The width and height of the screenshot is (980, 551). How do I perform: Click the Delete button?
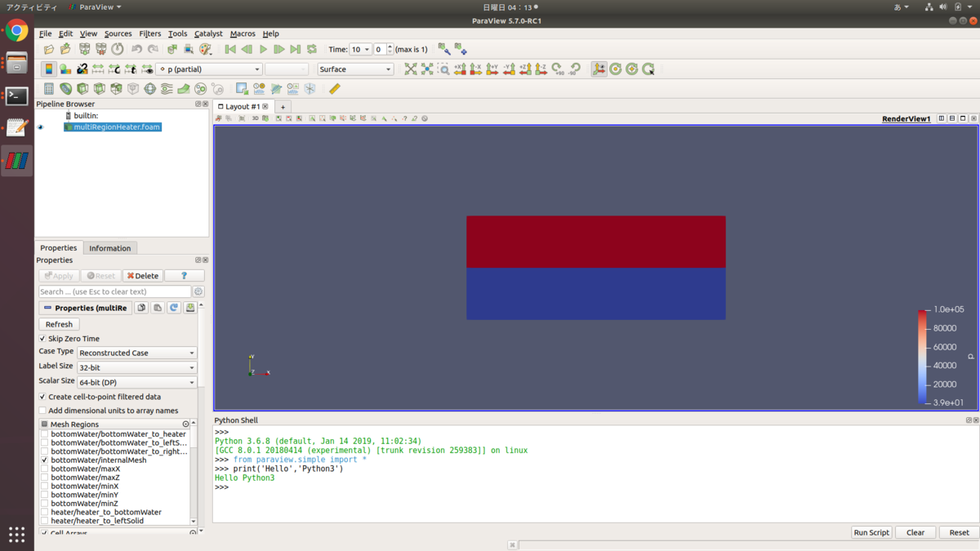pyautogui.click(x=143, y=276)
